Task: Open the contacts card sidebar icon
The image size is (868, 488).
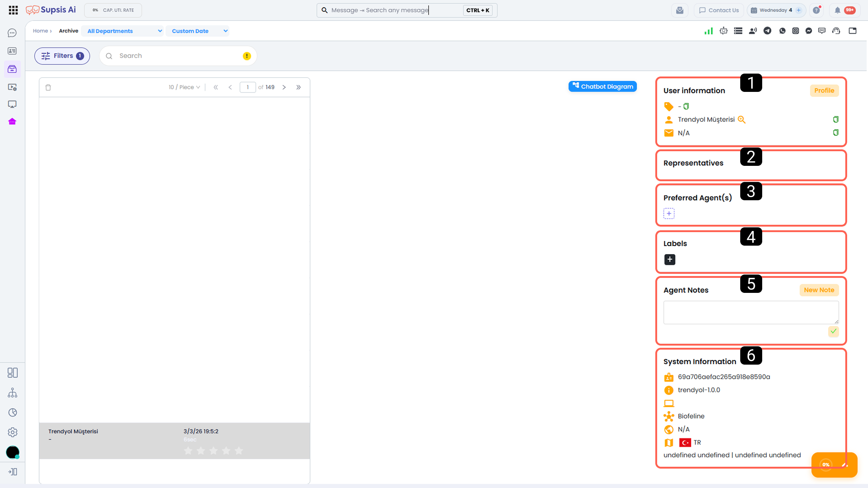Action: click(x=12, y=51)
